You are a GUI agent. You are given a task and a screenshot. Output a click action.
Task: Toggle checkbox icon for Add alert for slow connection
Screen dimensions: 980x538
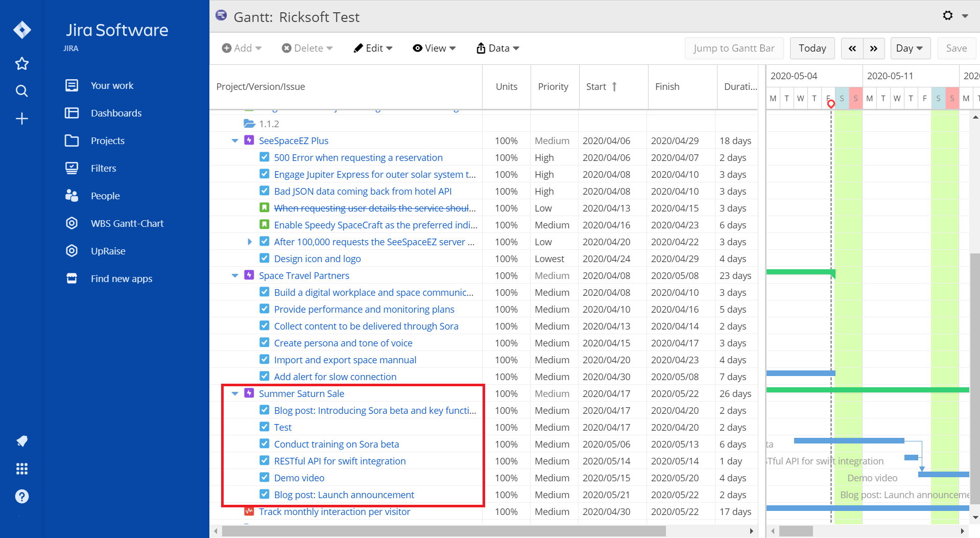[x=265, y=376]
